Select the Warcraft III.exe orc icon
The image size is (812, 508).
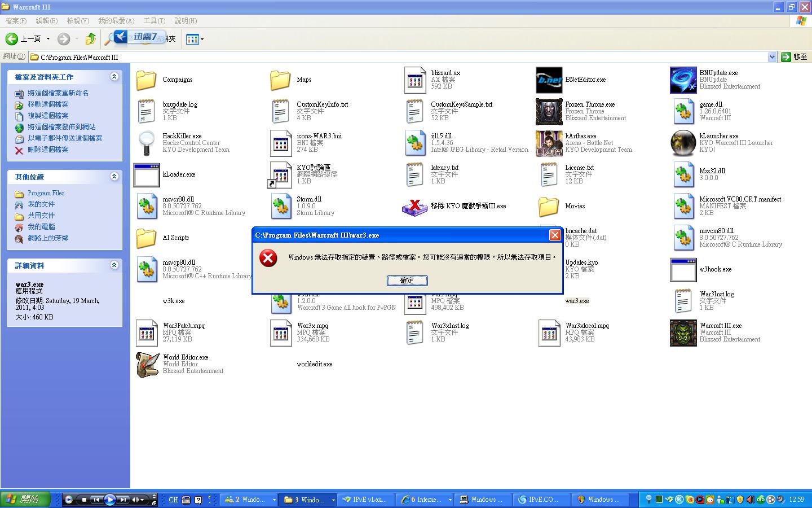pos(683,333)
